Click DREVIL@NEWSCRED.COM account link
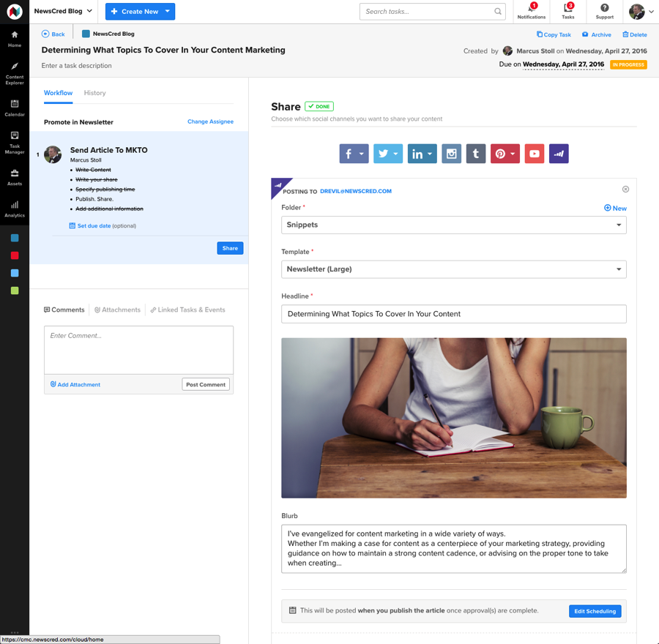 click(x=356, y=191)
